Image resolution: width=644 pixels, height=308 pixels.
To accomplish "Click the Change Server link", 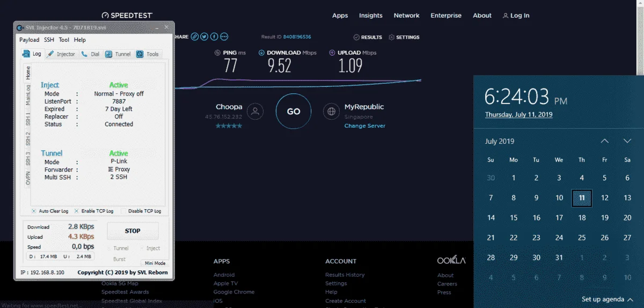I will pyautogui.click(x=365, y=126).
